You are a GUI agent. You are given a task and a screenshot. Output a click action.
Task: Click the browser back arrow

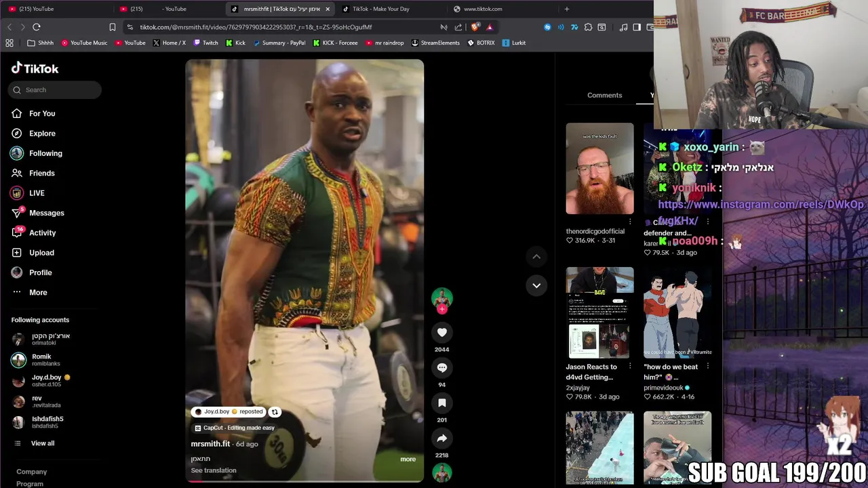point(9,27)
